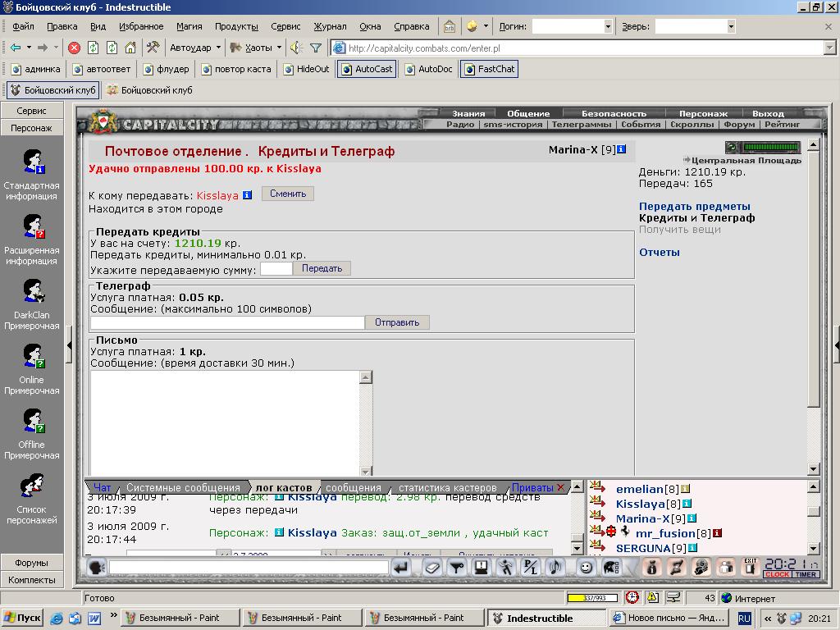Open the Журнал menu
This screenshot has height=630, width=840.
(330, 26)
